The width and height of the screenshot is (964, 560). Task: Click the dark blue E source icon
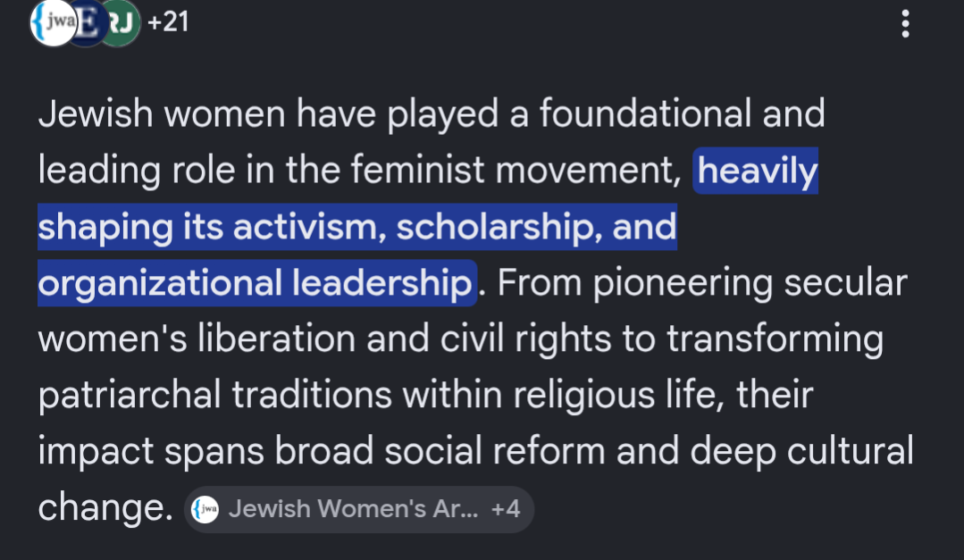point(88,22)
